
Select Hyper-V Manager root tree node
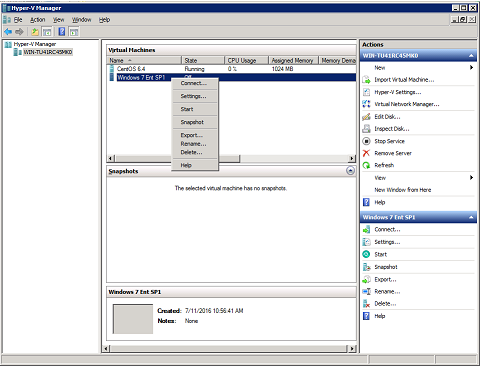35,44
